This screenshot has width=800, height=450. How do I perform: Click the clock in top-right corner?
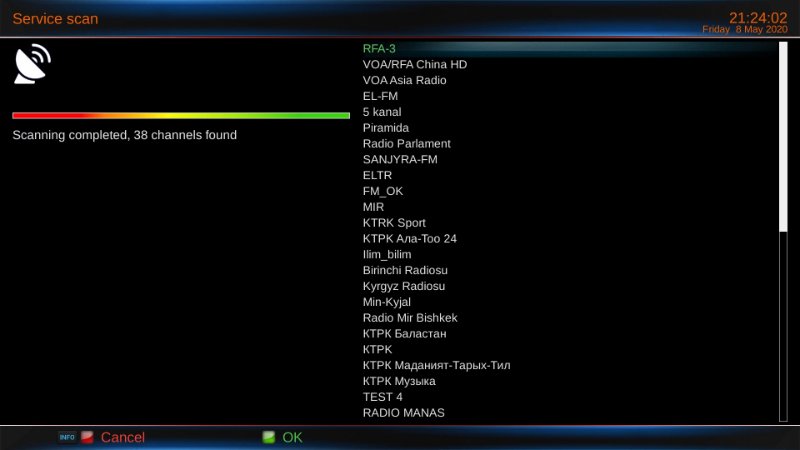coord(757,17)
